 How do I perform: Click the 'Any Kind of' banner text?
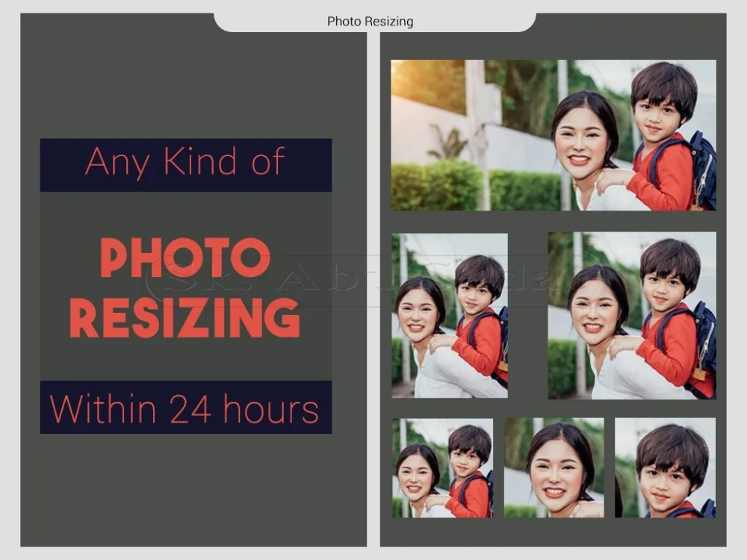(185, 162)
